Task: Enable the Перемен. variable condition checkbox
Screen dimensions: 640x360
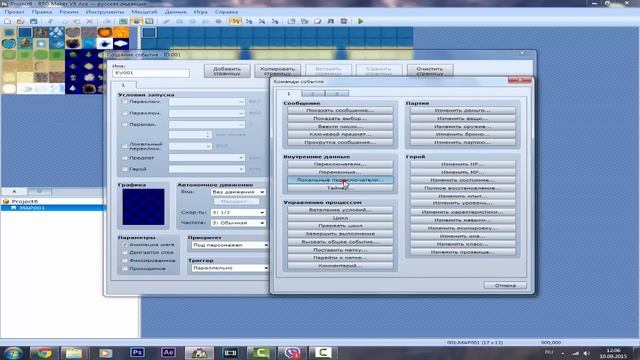Action: (124, 124)
